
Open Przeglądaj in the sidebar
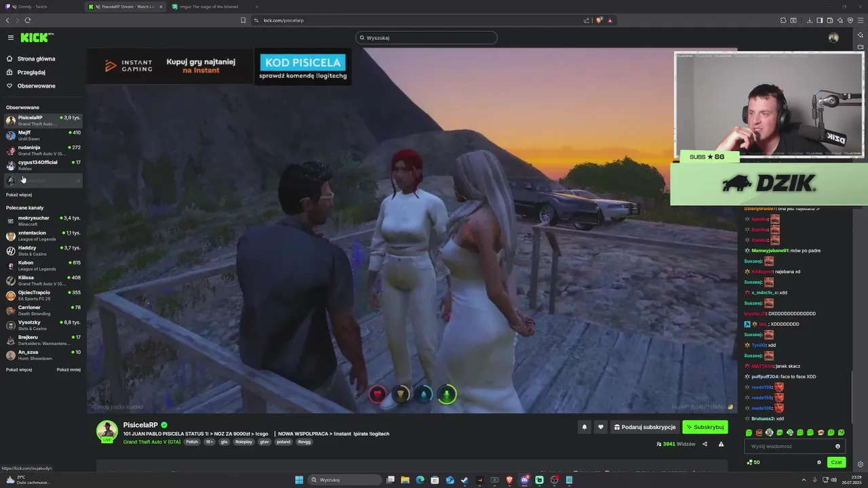coord(26,73)
